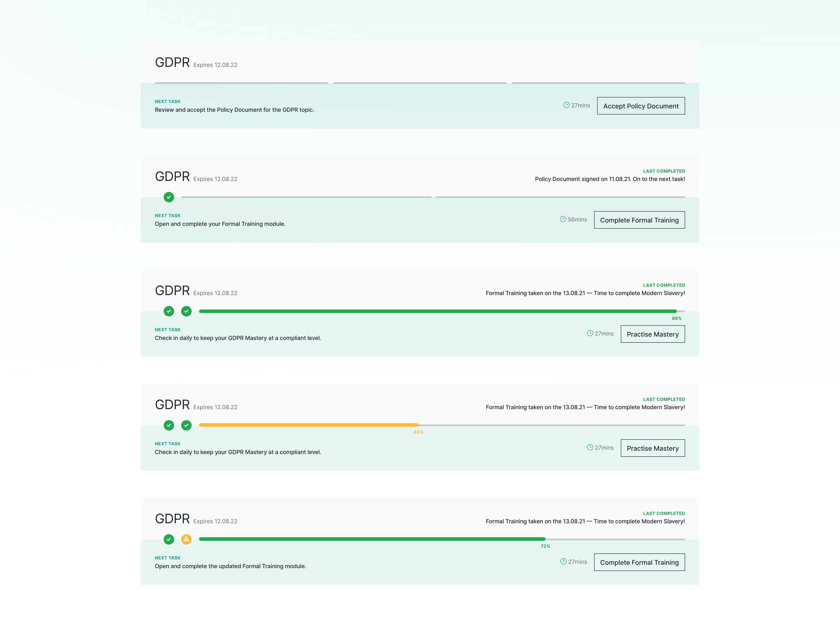This screenshot has width=840, height=626.
Task: Click the clock icon in the 72% card
Action: (563, 561)
